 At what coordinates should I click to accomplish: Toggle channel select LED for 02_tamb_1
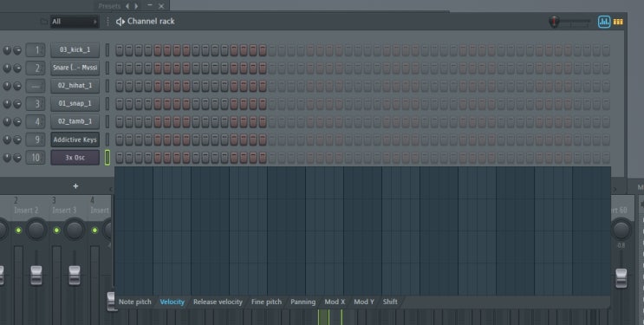107,121
